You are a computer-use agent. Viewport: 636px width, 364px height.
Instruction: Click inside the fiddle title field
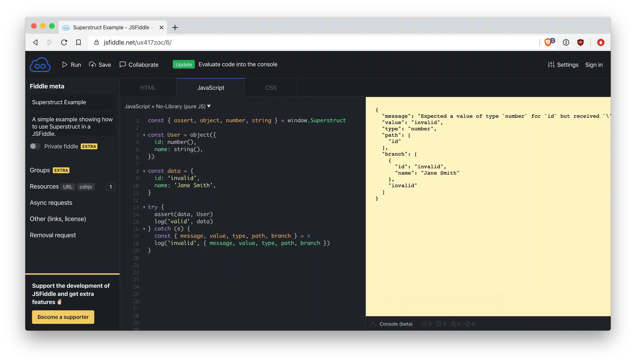coord(72,102)
